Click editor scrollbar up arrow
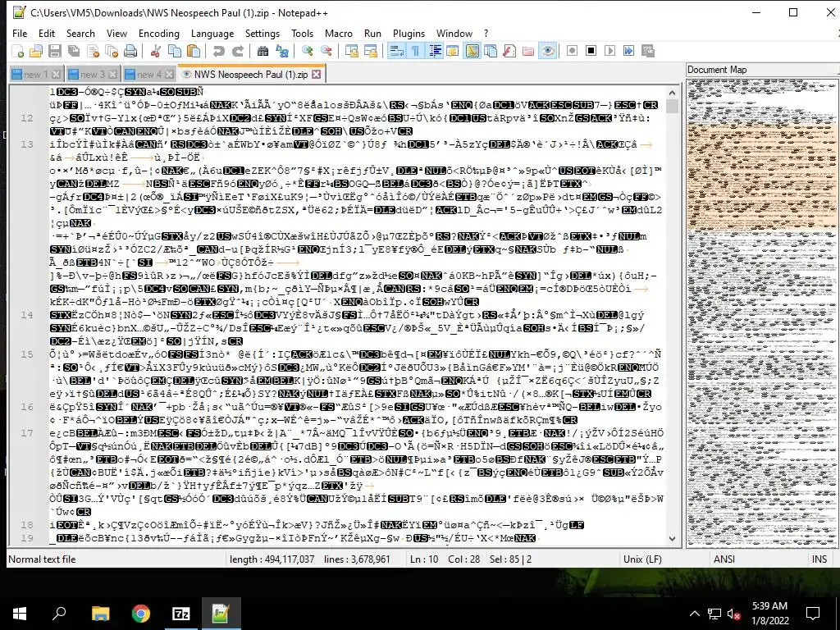The image size is (840, 630). point(673,93)
